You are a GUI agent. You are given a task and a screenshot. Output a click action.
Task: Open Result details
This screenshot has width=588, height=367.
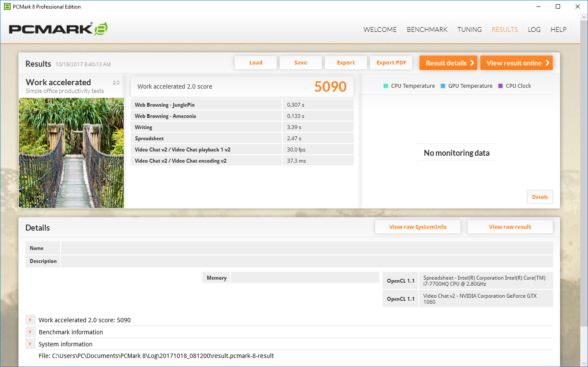448,63
